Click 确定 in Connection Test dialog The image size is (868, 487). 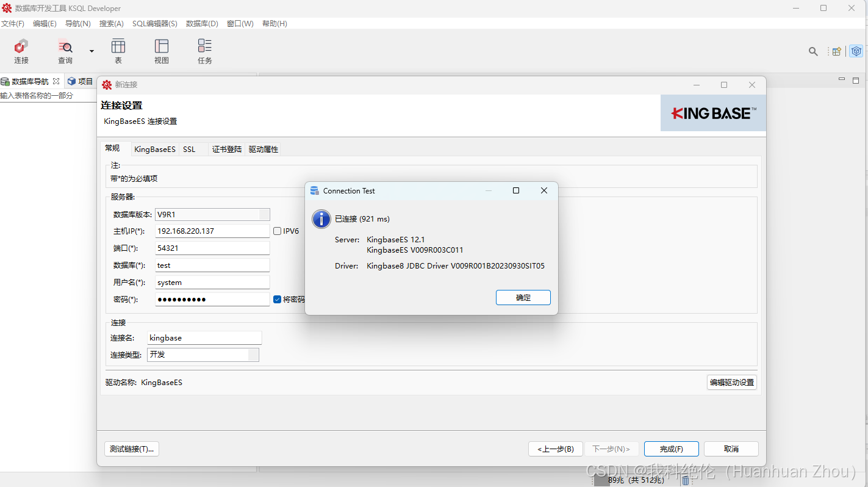523,297
